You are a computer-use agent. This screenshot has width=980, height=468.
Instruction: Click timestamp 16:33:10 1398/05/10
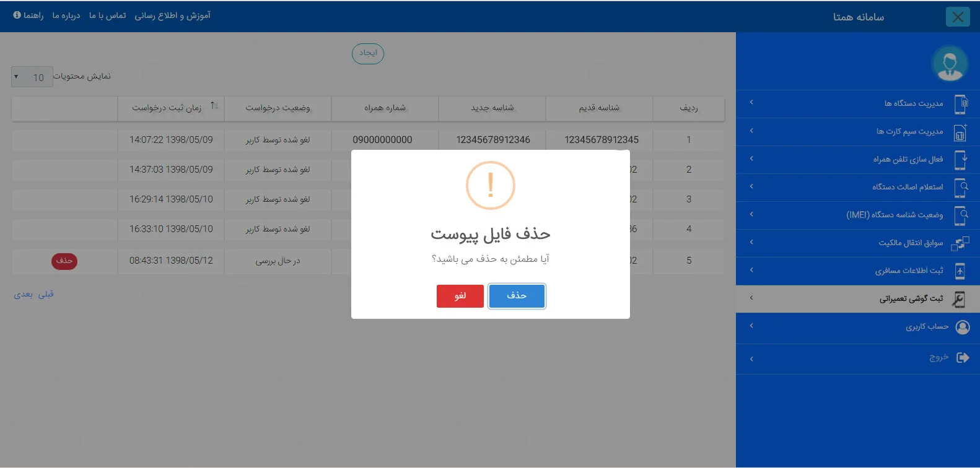tap(171, 229)
